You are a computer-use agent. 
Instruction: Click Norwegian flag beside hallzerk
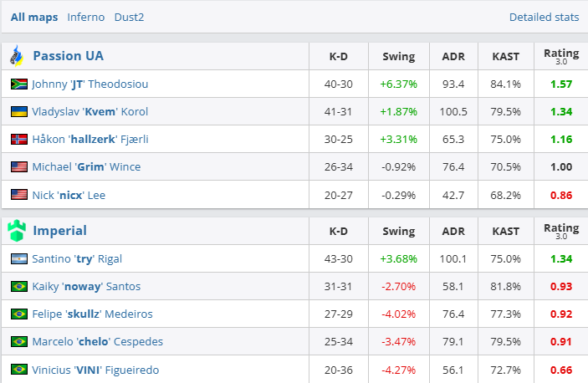(19, 139)
